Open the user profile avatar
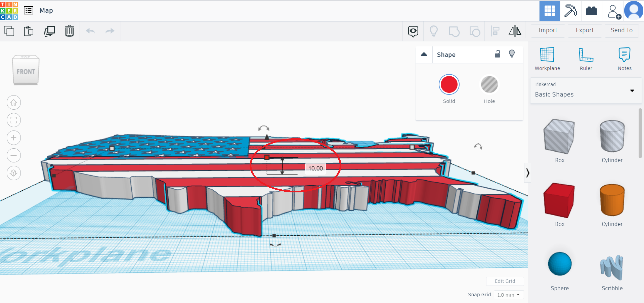This screenshot has width=644, height=303. pyautogui.click(x=634, y=10)
